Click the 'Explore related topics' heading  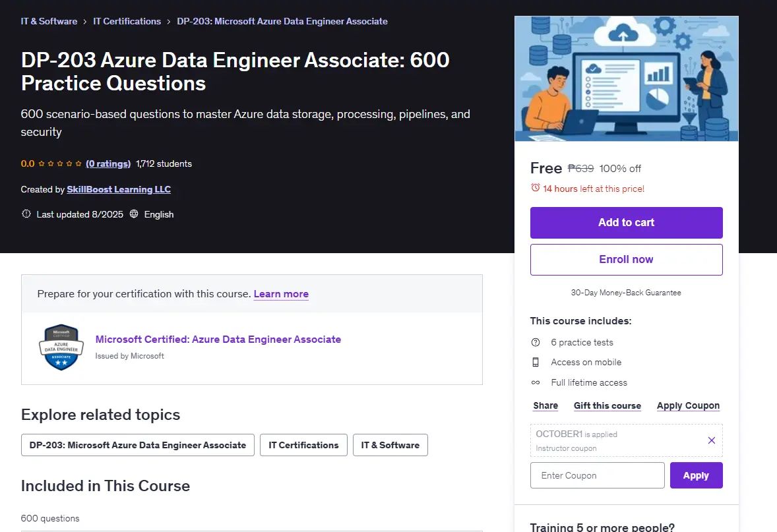coord(101,415)
